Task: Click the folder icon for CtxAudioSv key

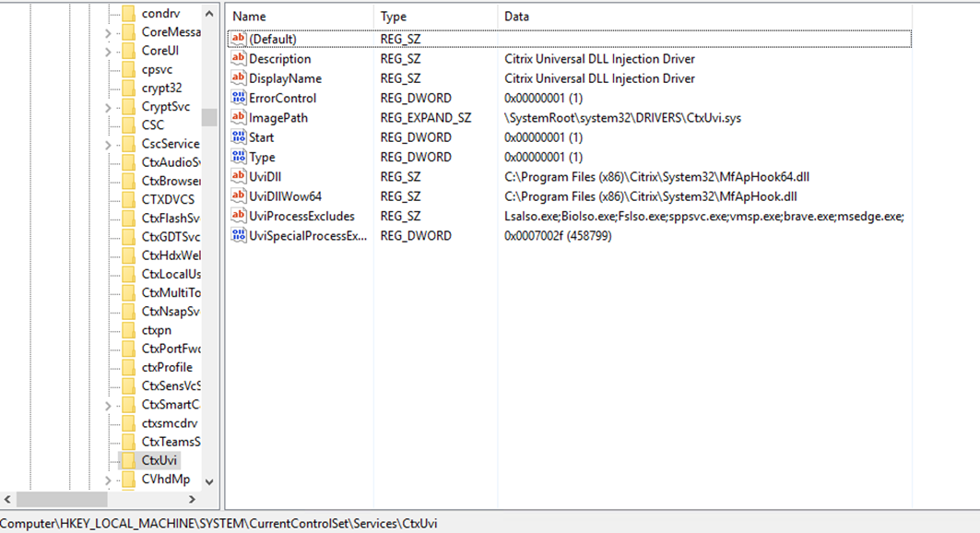Action: click(128, 162)
